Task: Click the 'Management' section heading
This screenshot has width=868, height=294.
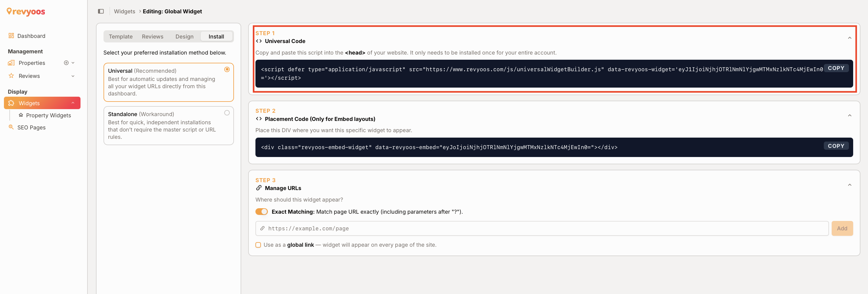Action: click(x=25, y=51)
